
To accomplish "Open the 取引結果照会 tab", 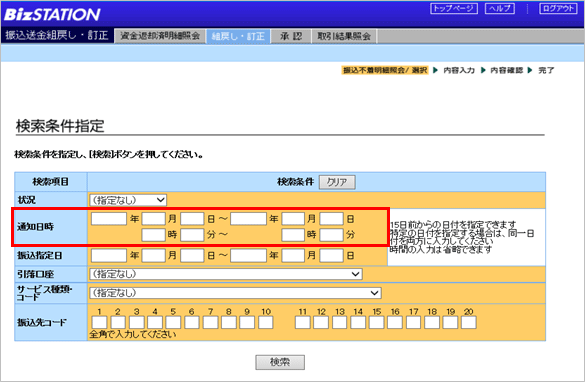I will pos(344,36).
